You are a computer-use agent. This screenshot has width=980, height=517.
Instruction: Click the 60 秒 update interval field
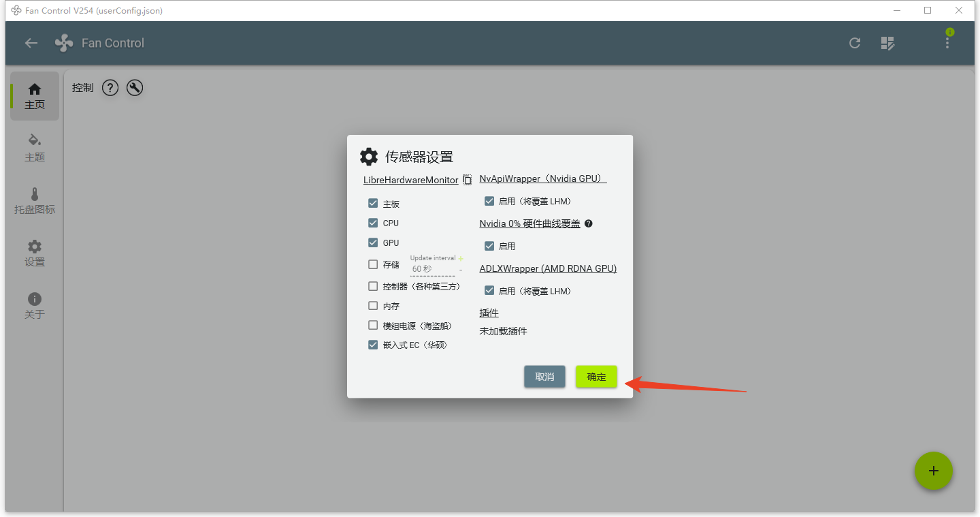click(430, 269)
